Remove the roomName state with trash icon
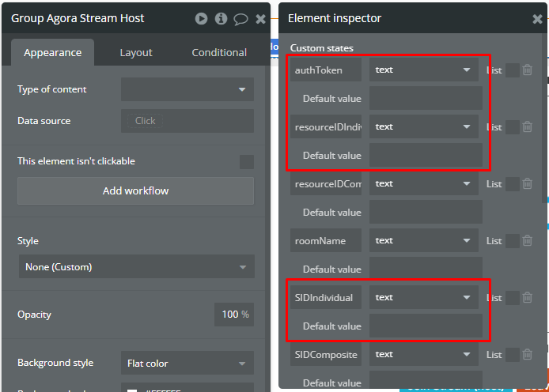Image resolution: width=549 pixels, height=392 pixels. coord(527,241)
